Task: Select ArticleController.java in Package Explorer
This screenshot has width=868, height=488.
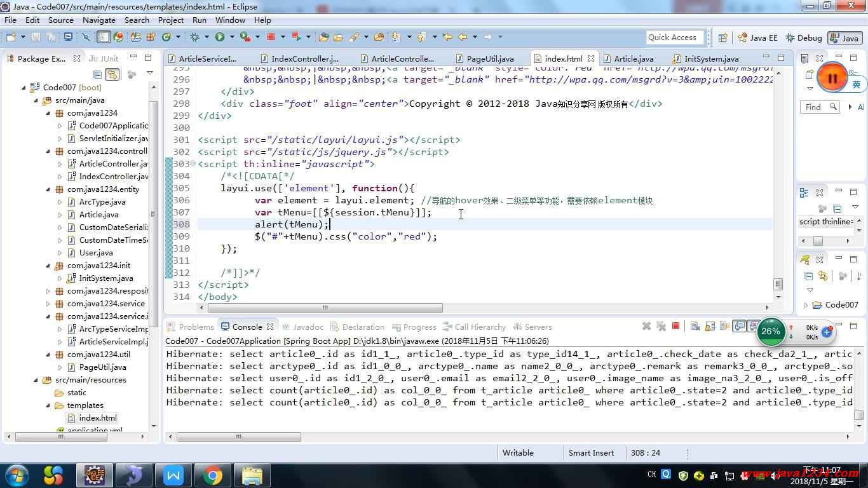Action: click(x=107, y=164)
